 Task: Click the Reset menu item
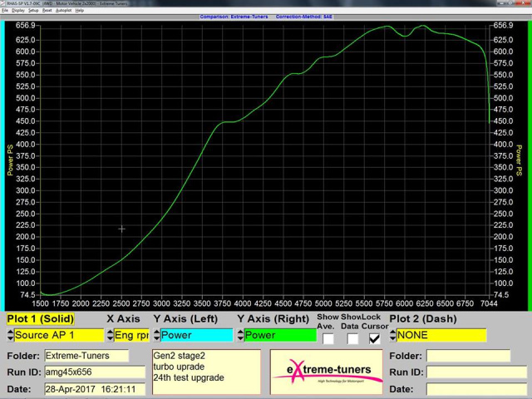point(47,10)
